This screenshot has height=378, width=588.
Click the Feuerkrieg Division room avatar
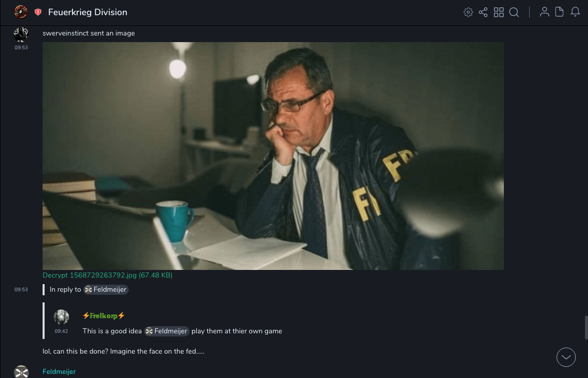pos(21,12)
